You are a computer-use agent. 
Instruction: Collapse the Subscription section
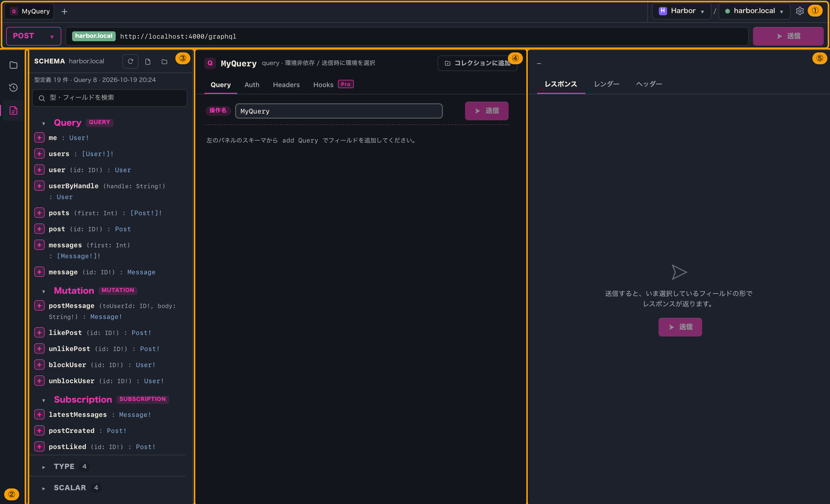point(44,400)
